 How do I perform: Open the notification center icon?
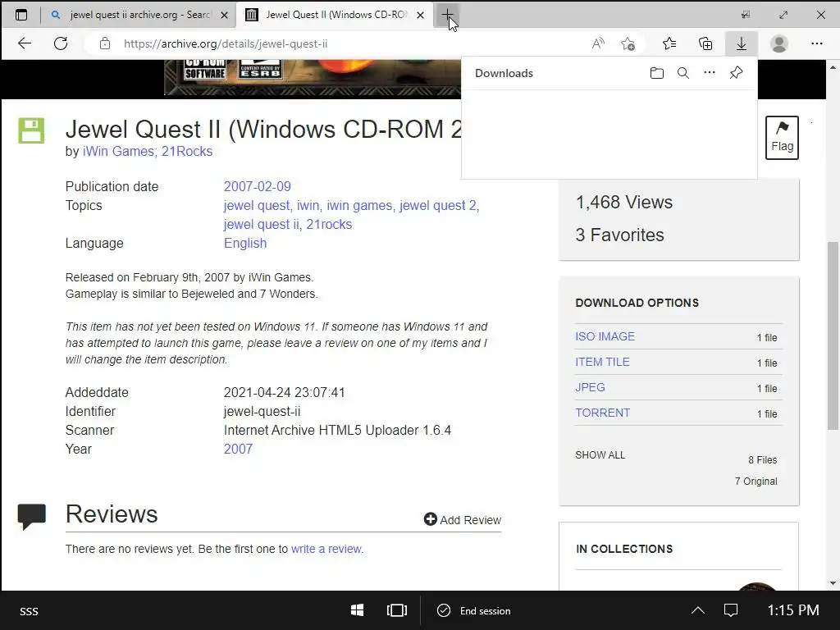pos(731,610)
